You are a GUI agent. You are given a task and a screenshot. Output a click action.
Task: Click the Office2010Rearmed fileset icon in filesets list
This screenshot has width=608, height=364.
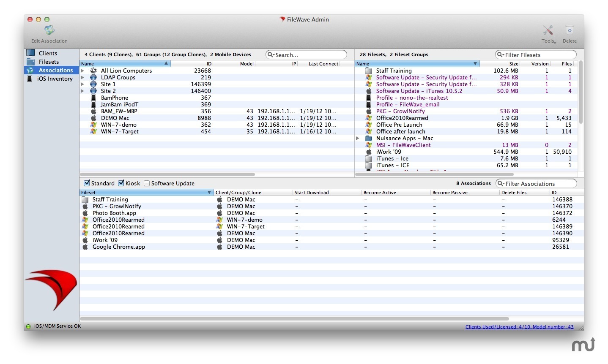[x=369, y=118]
